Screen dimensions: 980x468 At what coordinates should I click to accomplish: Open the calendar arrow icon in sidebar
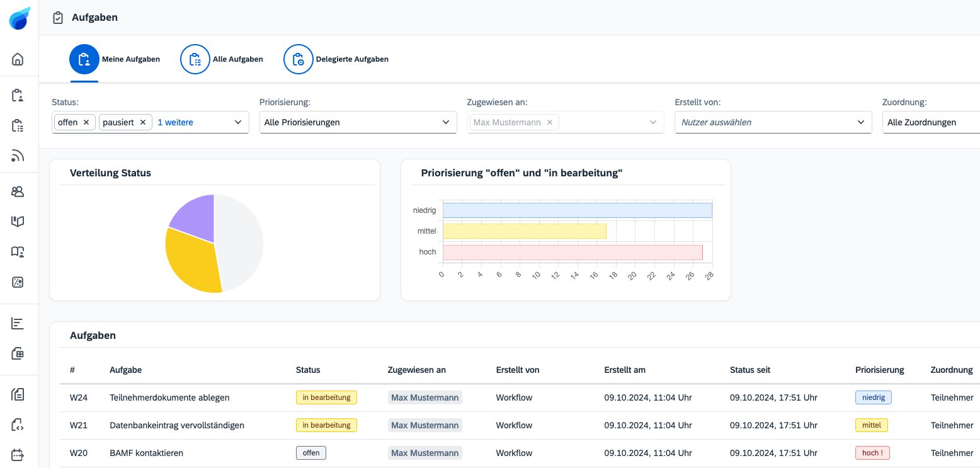(18, 454)
